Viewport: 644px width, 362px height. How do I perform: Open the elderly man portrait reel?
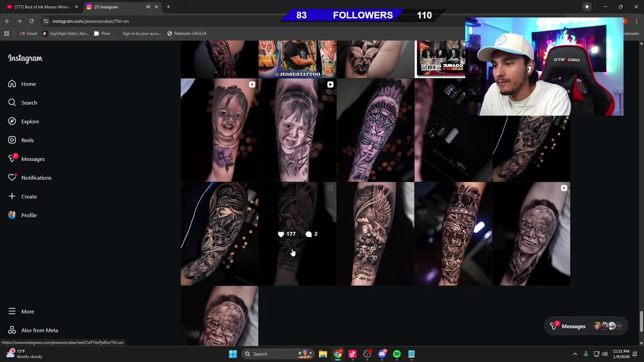[x=531, y=234]
